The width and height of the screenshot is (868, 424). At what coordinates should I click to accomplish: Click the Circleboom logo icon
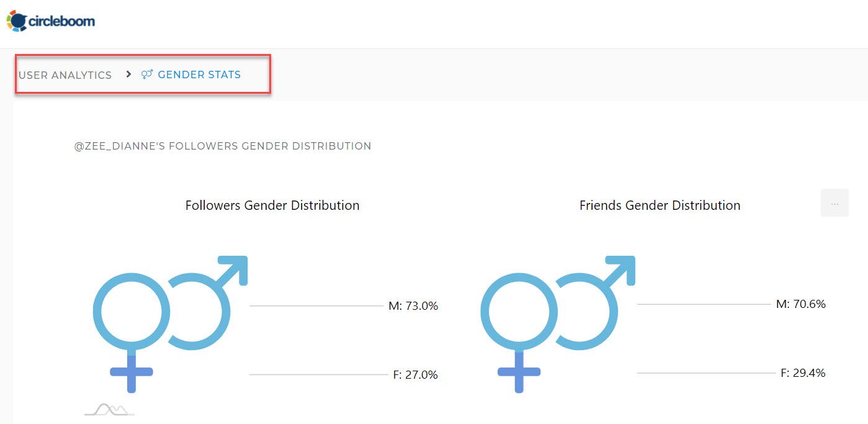coord(17,21)
